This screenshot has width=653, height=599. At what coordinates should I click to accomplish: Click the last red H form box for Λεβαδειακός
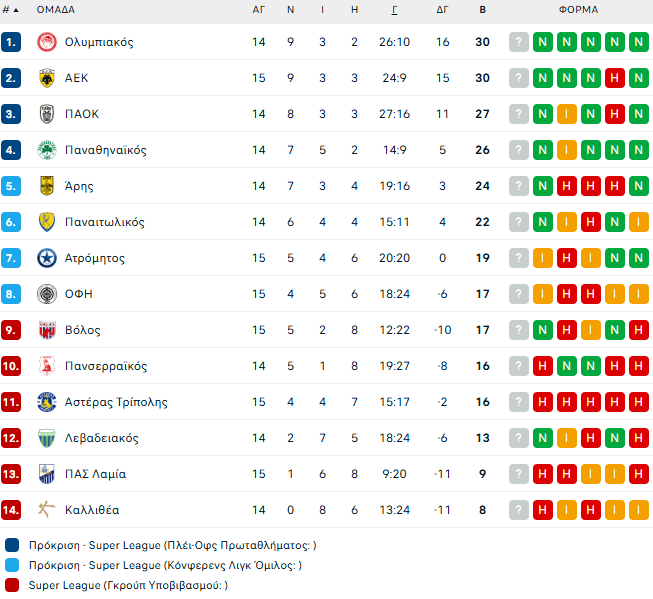[640, 438]
